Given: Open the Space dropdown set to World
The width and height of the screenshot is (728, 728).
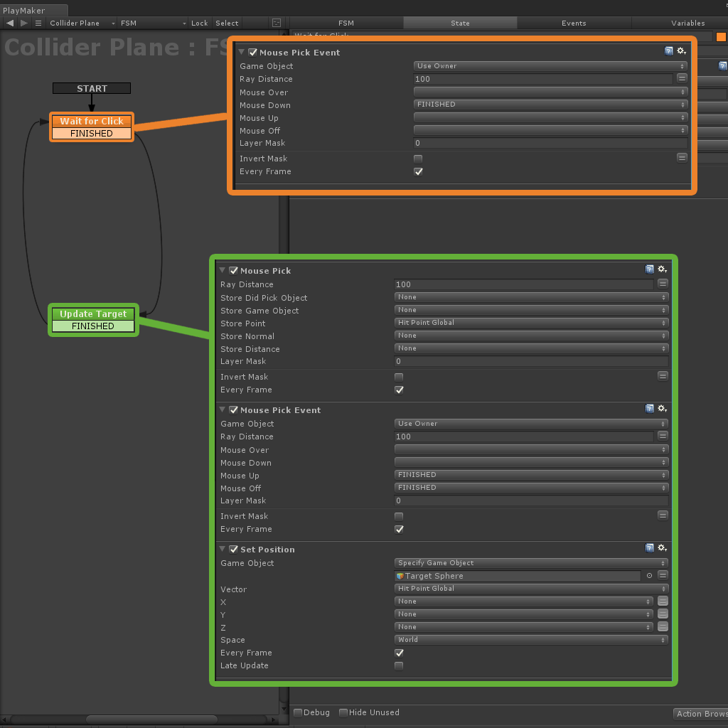Looking at the screenshot, I should tap(531, 640).
